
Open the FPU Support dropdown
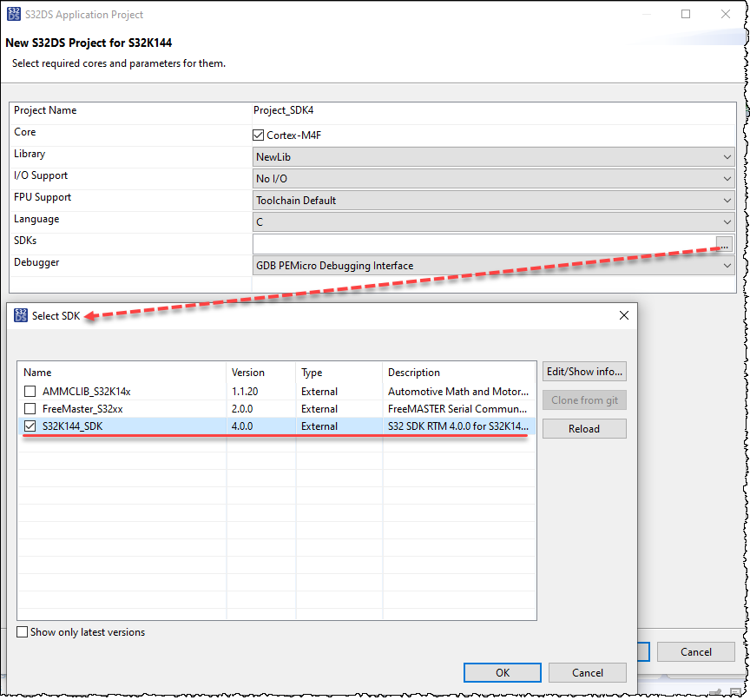coord(727,200)
